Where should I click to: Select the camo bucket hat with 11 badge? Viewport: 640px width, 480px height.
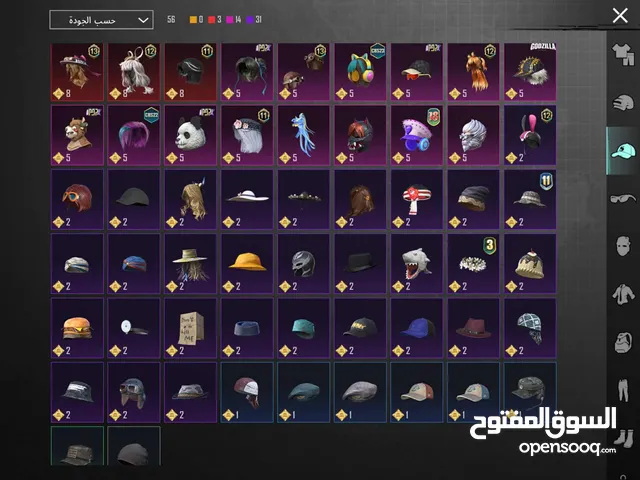click(x=530, y=200)
